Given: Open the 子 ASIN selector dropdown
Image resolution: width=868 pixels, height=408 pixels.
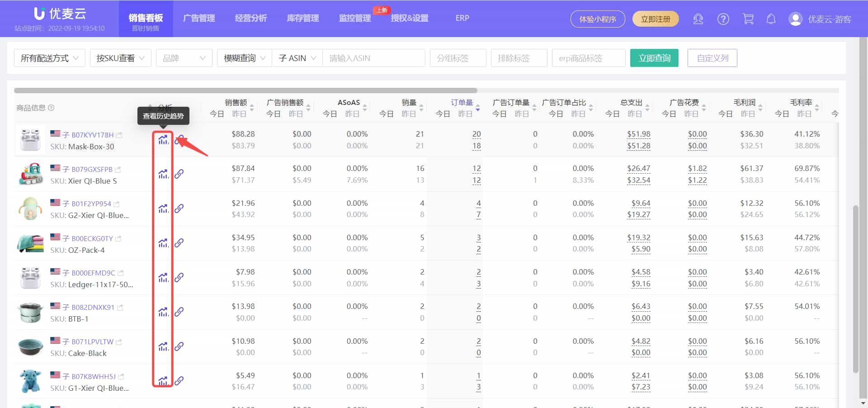Looking at the screenshot, I should point(297,58).
